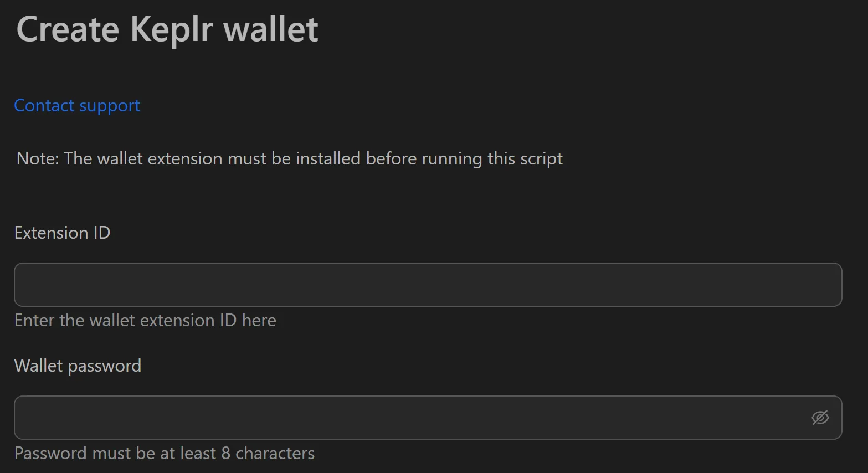Image resolution: width=868 pixels, height=473 pixels.
Task: Click the extension ID helper text
Action: (x=145, y=320)
